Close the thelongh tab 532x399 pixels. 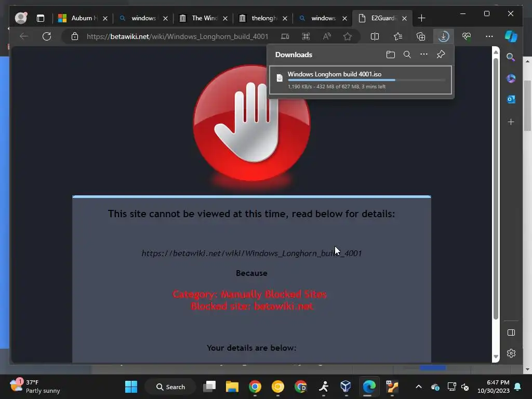click(x=285, y=18)
